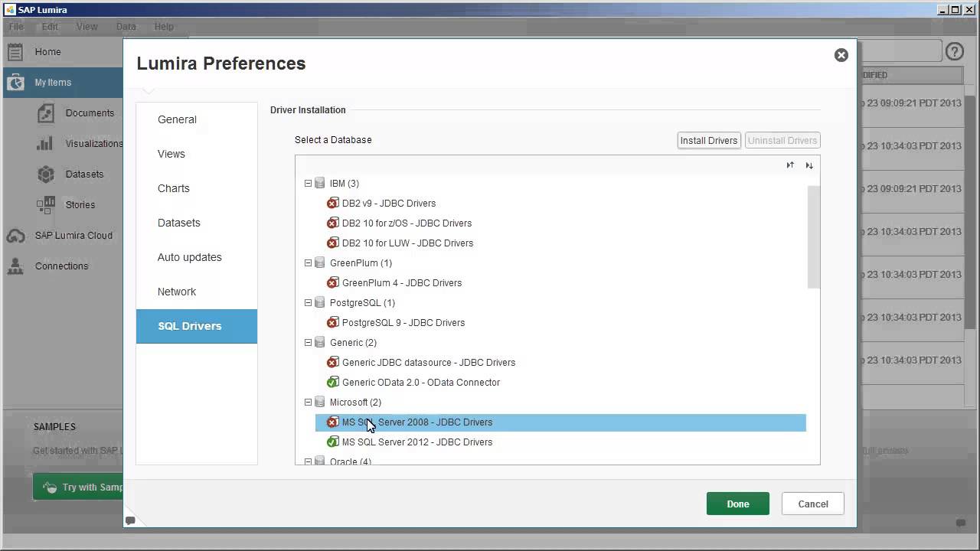Viewport: 980px width, 551px height.
Task: Select DB2 10 for LUW - JDBC Drivers row
Action: click(x=560, y=243)
